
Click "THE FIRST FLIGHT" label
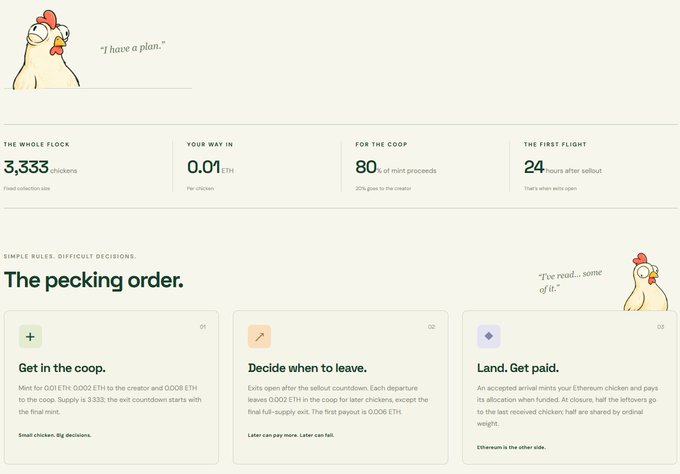pos(555,144)
